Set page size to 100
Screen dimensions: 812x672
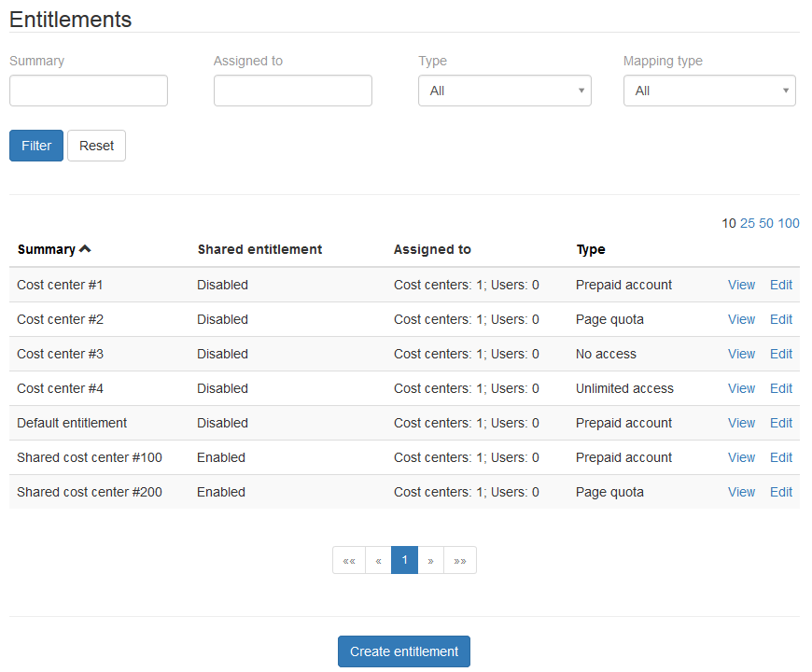[789, 223]
